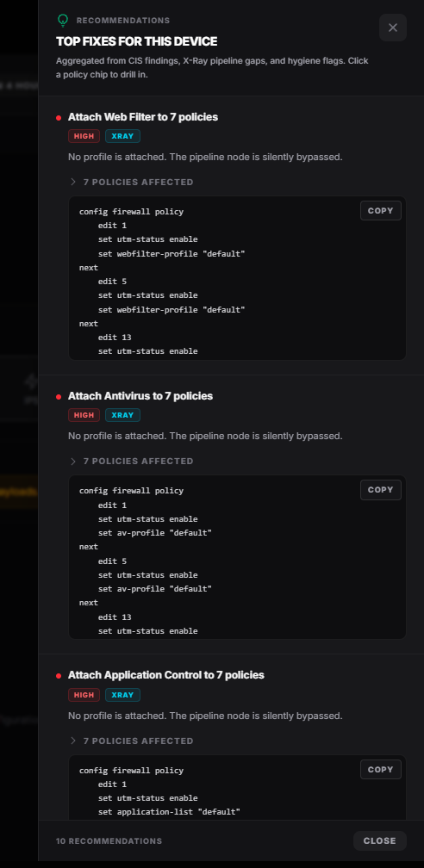Expand 7 policies affected under Web Filter

(131, 182)
